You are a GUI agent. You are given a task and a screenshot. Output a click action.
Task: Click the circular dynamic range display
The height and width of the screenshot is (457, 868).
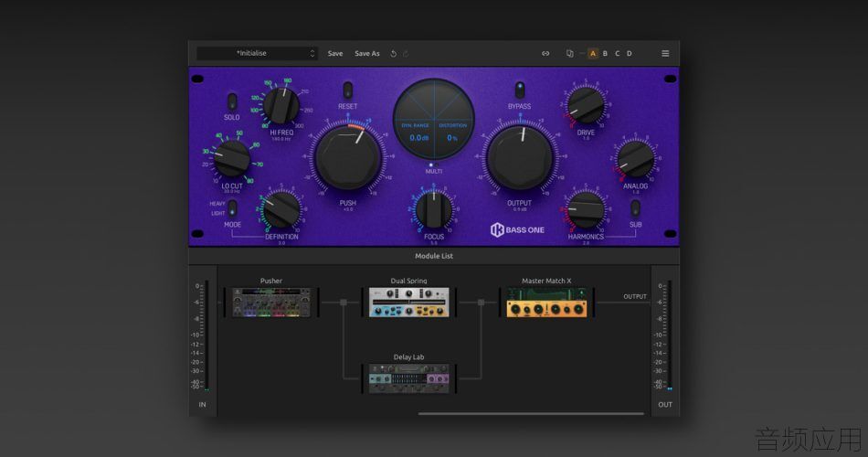tap(434, 120)
